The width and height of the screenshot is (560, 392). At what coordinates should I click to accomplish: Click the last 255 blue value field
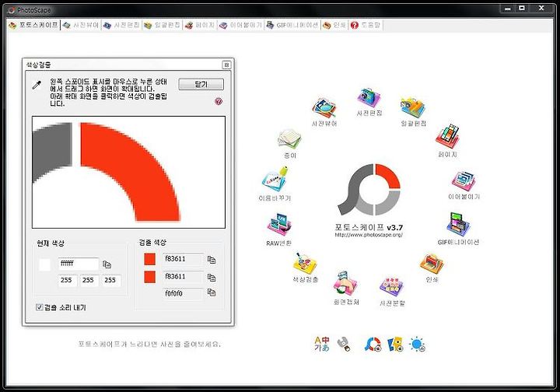click(x=111, y=281)
